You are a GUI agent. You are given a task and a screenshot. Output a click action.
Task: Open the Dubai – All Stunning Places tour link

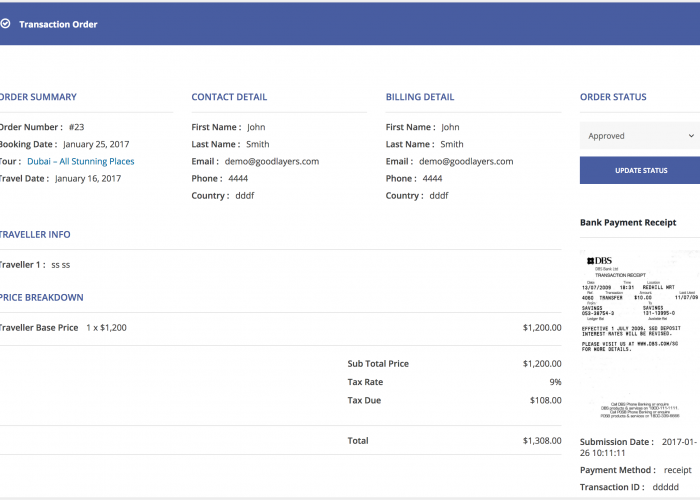[x=80, y=161]
